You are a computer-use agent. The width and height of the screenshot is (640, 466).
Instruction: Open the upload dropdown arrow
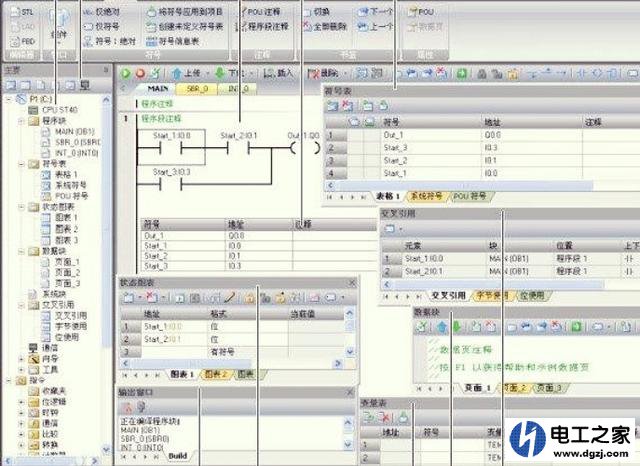tap(207, 74)
